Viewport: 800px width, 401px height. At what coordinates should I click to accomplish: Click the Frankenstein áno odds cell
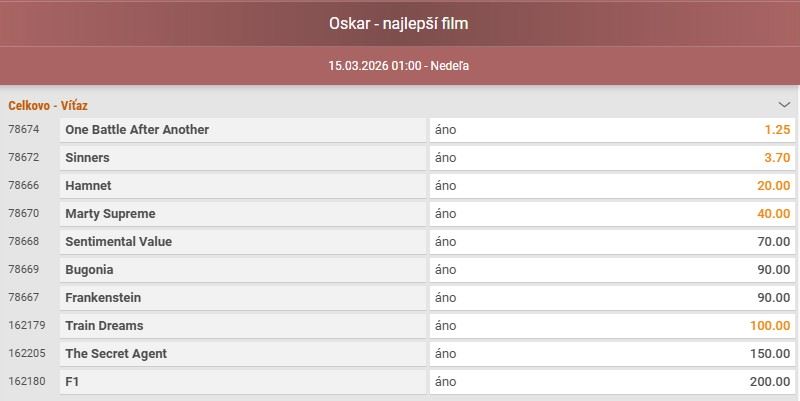click(612, 298)
